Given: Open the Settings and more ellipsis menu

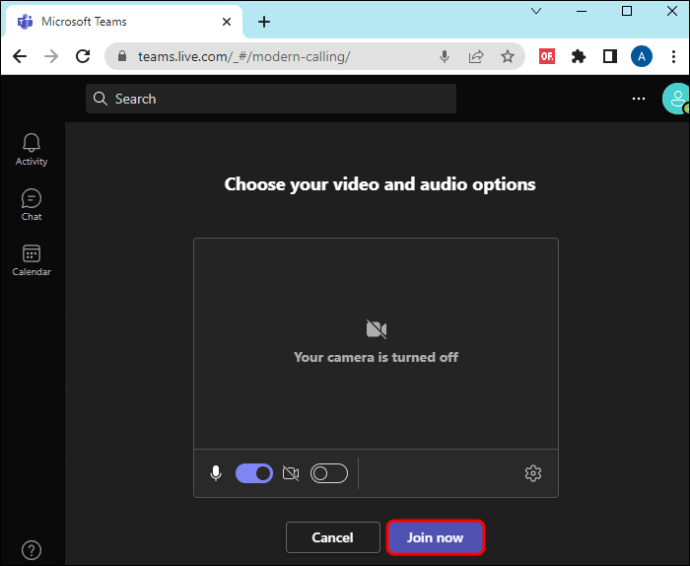Looking at the screenshot, I should (639, 99).
